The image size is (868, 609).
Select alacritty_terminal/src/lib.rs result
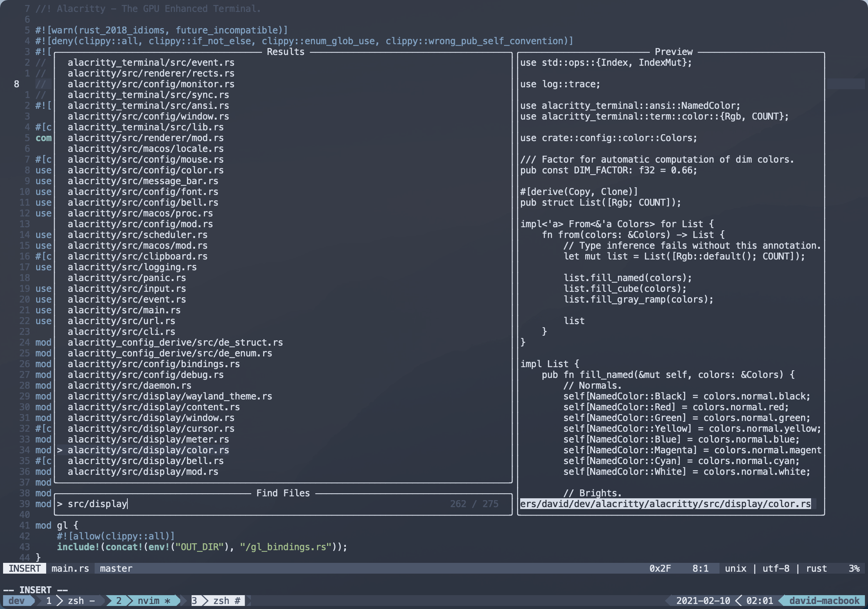[x=145, y=127]
